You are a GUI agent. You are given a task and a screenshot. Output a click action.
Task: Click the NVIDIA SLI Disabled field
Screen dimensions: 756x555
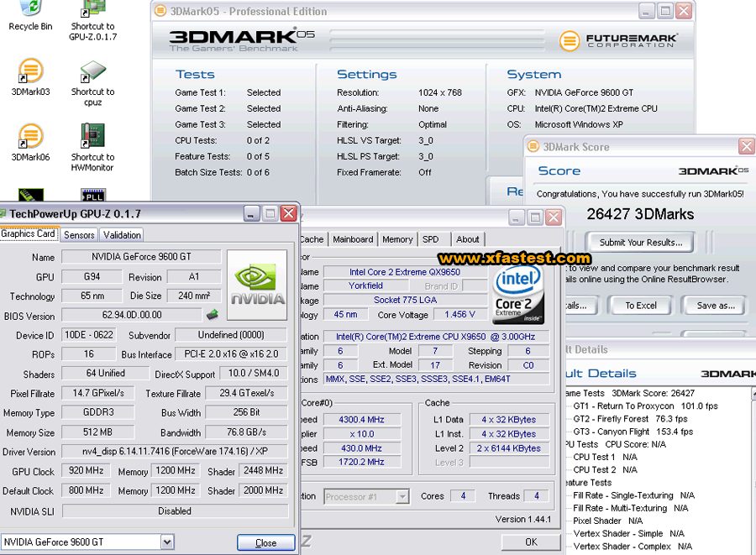point(175,510)
